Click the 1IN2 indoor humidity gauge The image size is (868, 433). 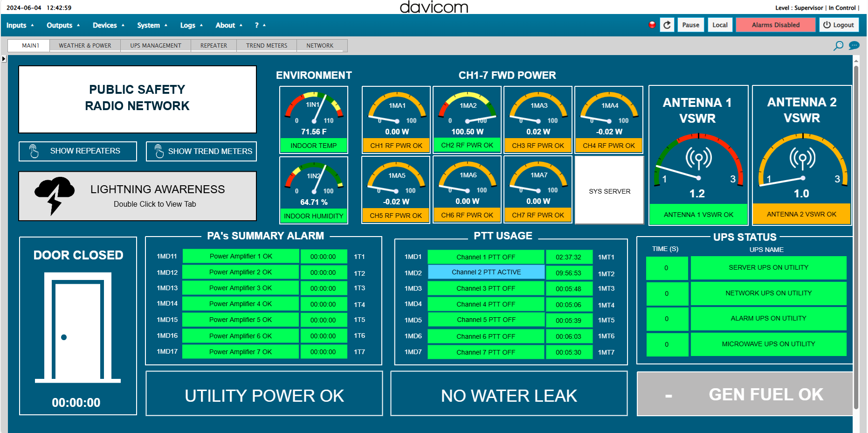pyautogui.click(x=314, y=179)
